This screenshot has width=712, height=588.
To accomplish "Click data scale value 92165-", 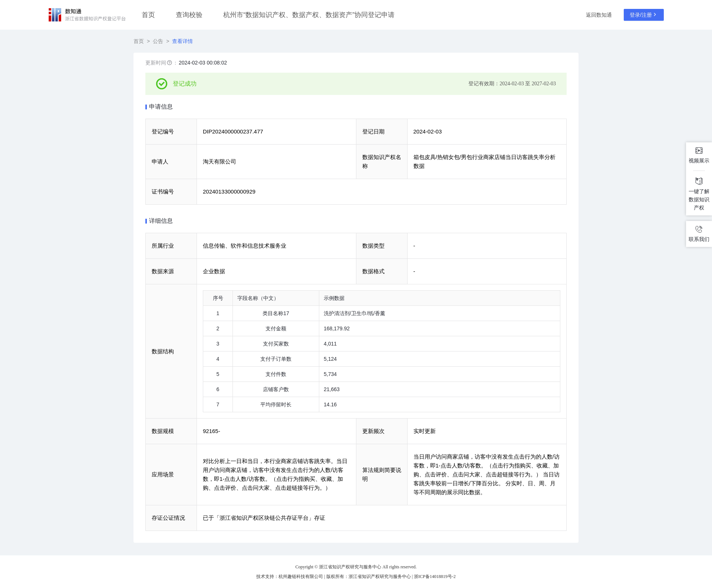I will tap(211, 431).
